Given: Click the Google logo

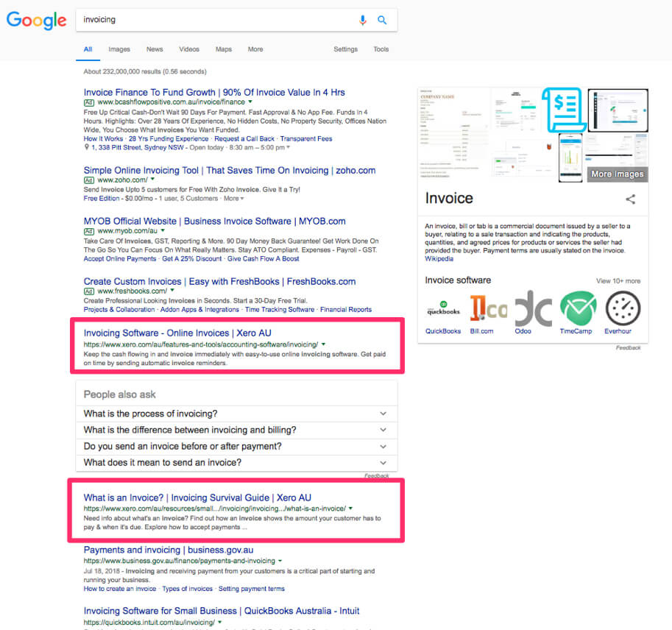Looking at the screenshot, I should tap(36, 20).
